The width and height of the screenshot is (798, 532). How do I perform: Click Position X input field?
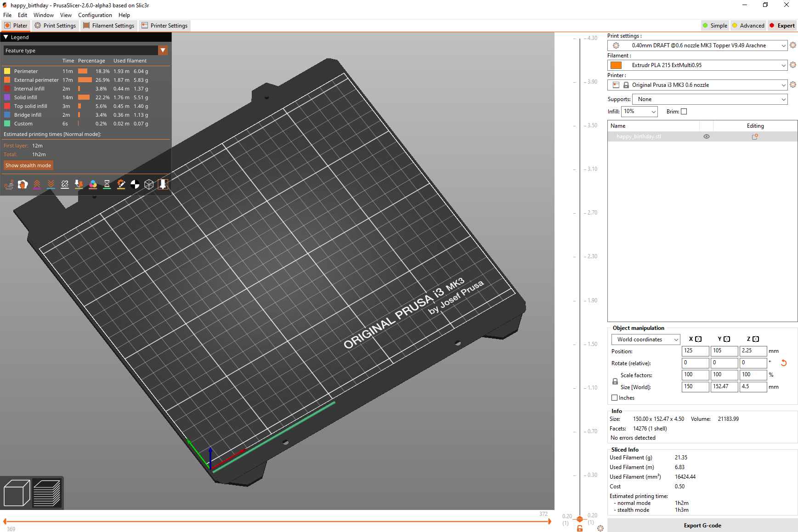click(696, 351)
